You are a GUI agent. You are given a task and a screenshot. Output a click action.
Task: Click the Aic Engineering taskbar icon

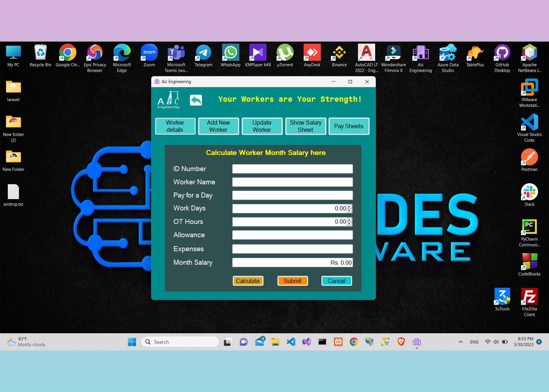(416, 342)
